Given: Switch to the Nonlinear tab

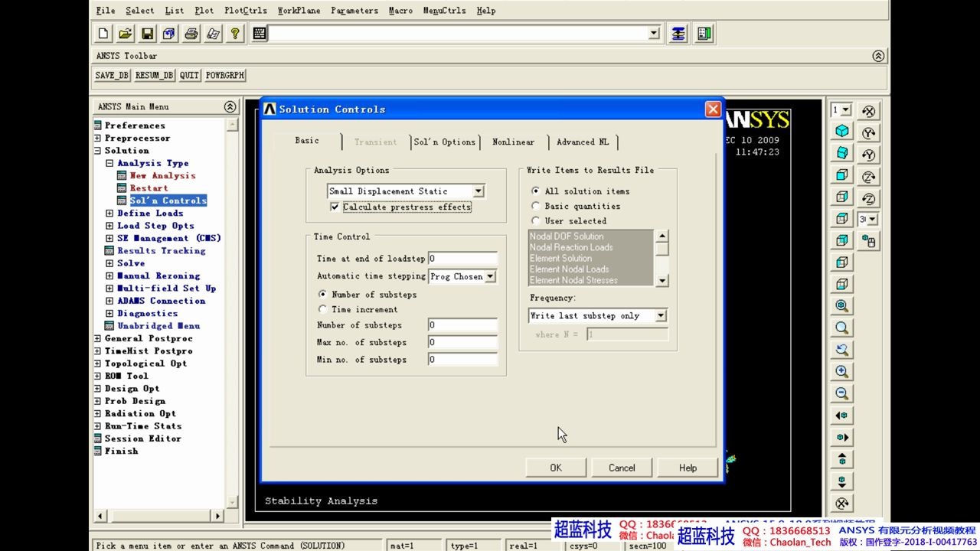Looking at the screenshot, I should pos(514,142).
